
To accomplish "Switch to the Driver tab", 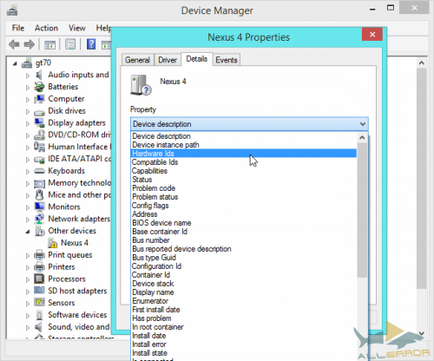I will (167, 60).
